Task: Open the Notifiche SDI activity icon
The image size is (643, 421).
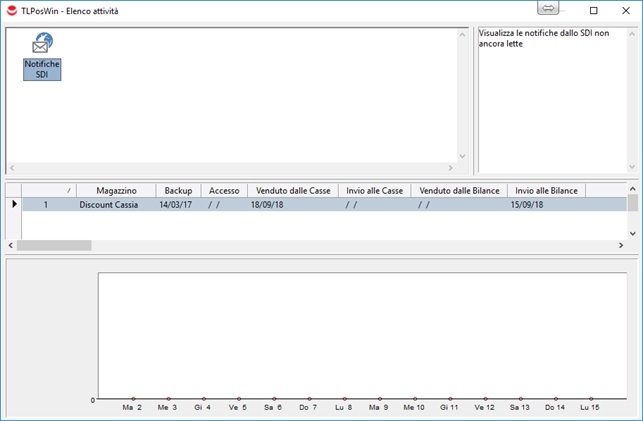Action: (x=42, y=56)
